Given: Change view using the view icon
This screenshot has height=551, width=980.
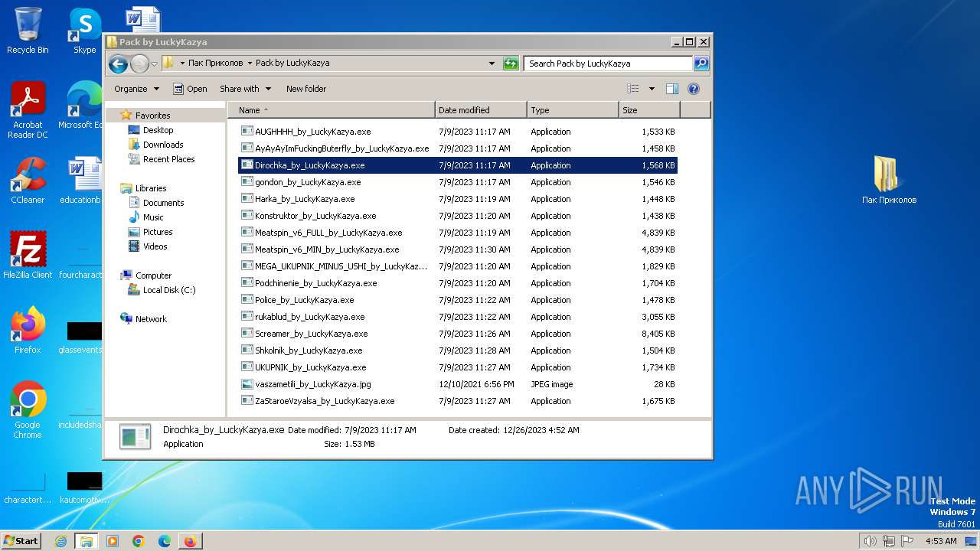Looking at the screenshot, I should tap(633, 89).
